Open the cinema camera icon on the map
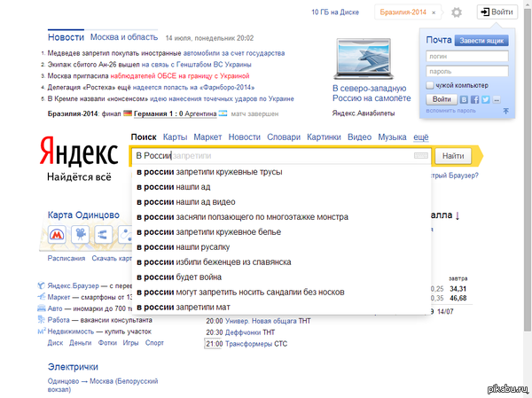The width and height of the screenshot is (532, 398). [x=80, y=234]
